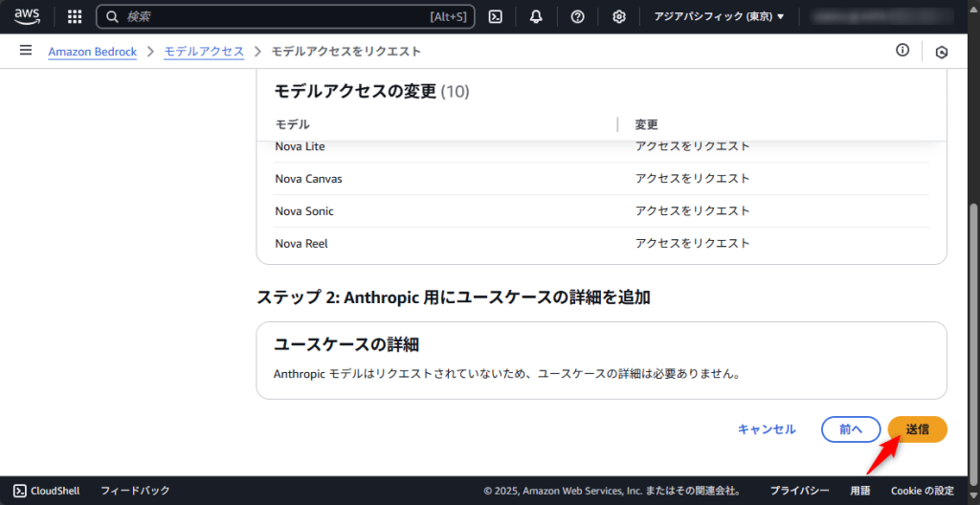Go to Amazon Bedrock breadcrumb link
980x505 pixels.
tap(93, 52)
